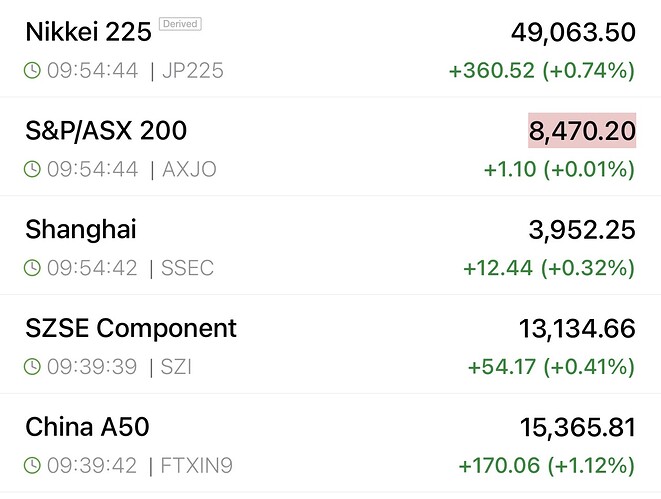The image size is (661, 499).
Task: Click the clock icon under Shanghai
Action: 33,268
